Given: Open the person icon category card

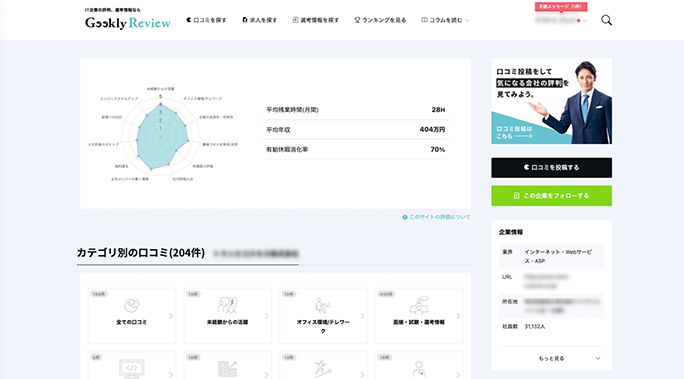Looking at the screenshot, I should [x=419, y=365].
